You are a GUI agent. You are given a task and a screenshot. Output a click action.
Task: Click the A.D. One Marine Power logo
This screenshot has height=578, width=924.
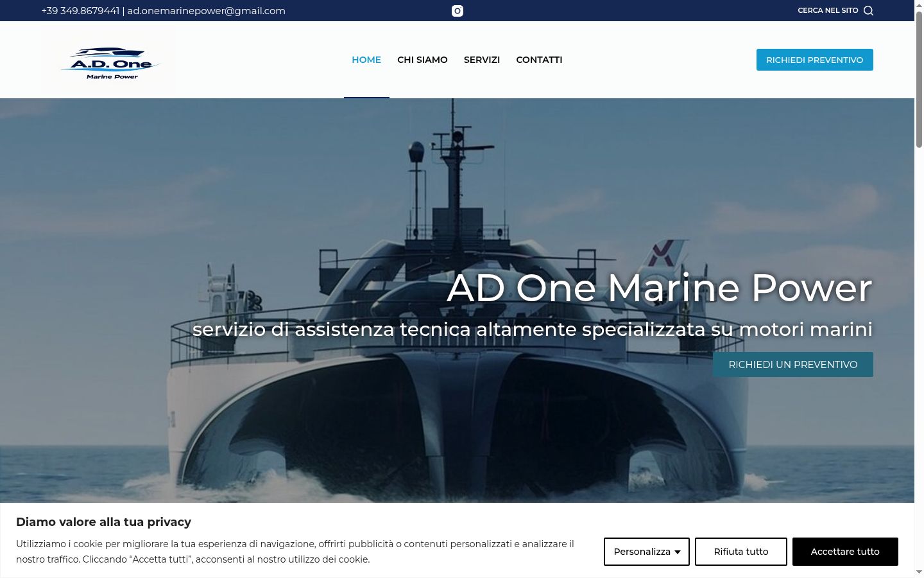[109, 60]
